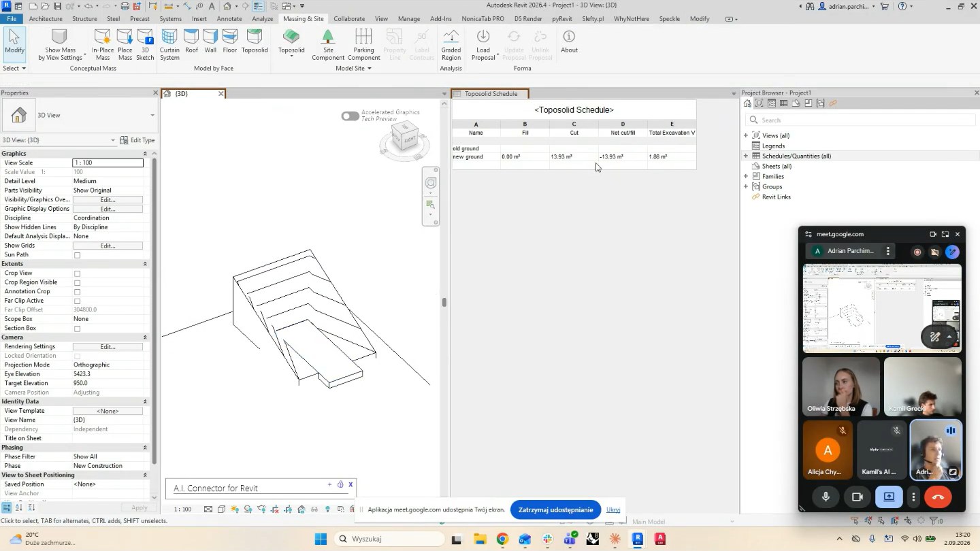Open the Curtain System tool

pyautogui.click(x=169, y=45)
